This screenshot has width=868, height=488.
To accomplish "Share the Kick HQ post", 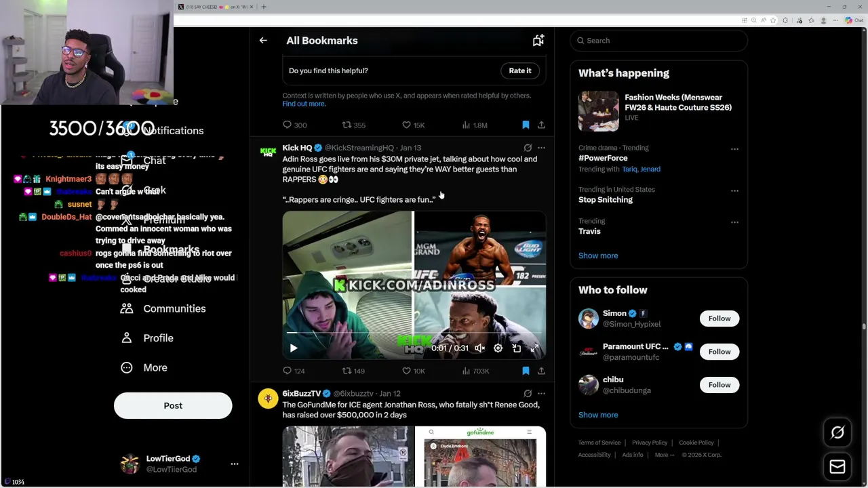I will pyautogui.click(x=541, y=371).
